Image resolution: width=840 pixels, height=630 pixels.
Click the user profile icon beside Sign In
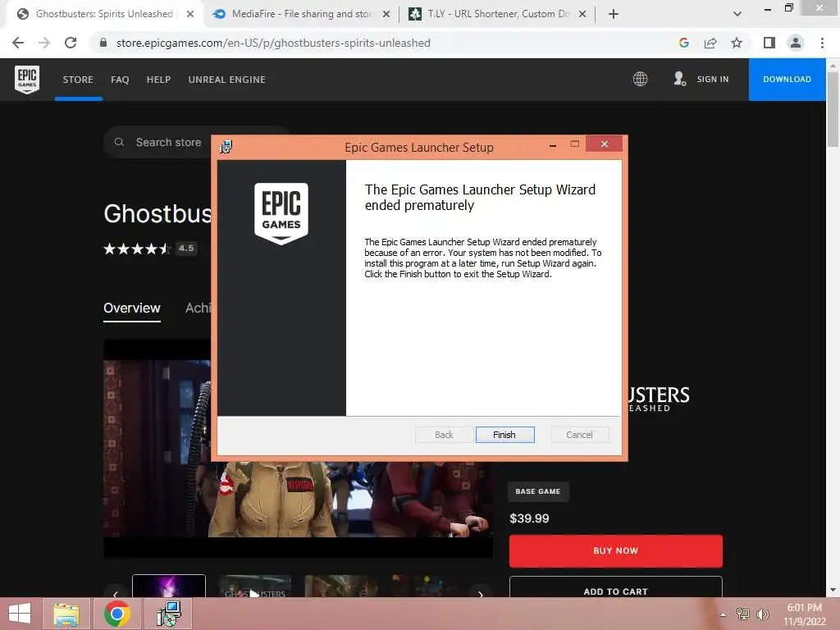[x=680, y=79]
